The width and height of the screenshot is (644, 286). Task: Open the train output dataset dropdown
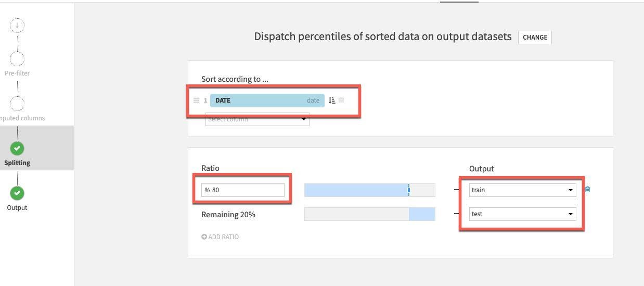click(x=522, y=190)
